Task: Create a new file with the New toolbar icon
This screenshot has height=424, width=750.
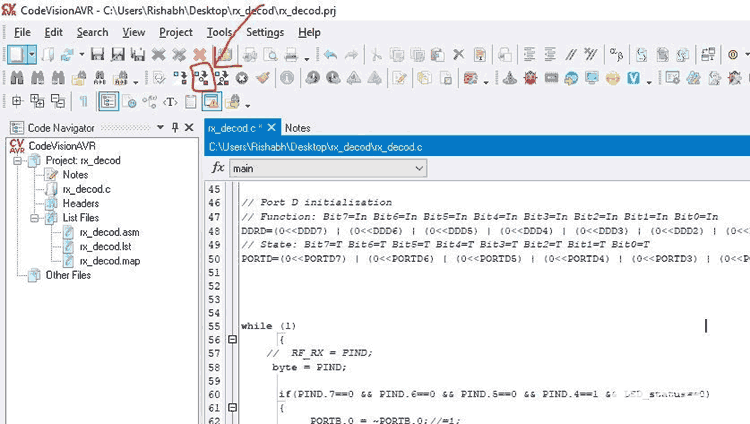Action: click(16, 55)
